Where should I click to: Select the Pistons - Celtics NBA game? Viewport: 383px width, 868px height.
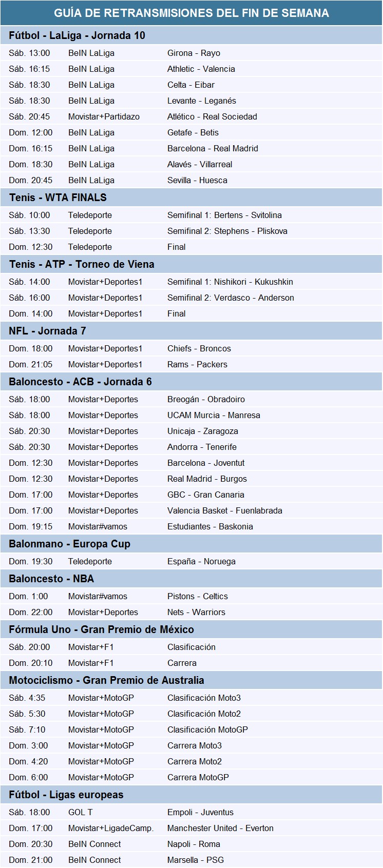(x=198, y=596)
